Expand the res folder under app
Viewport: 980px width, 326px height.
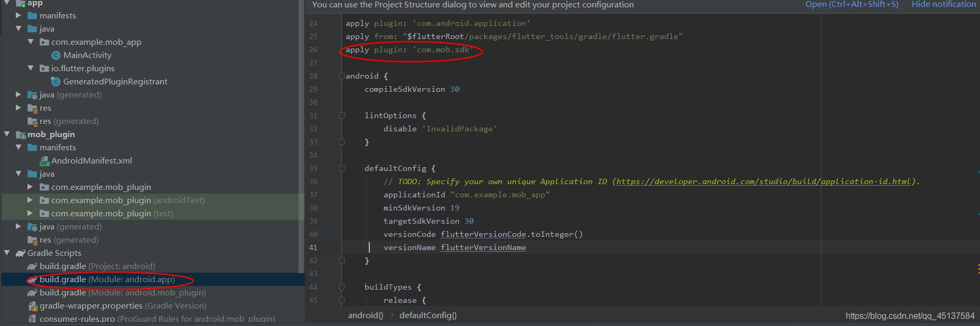point(18,108)
